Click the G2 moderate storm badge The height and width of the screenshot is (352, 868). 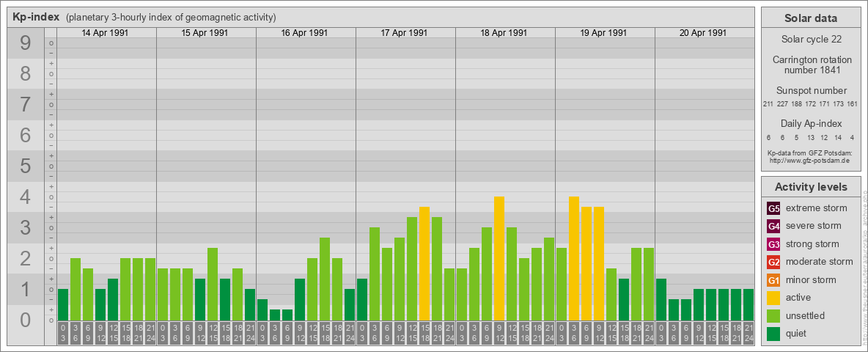(x=773, y=262)
